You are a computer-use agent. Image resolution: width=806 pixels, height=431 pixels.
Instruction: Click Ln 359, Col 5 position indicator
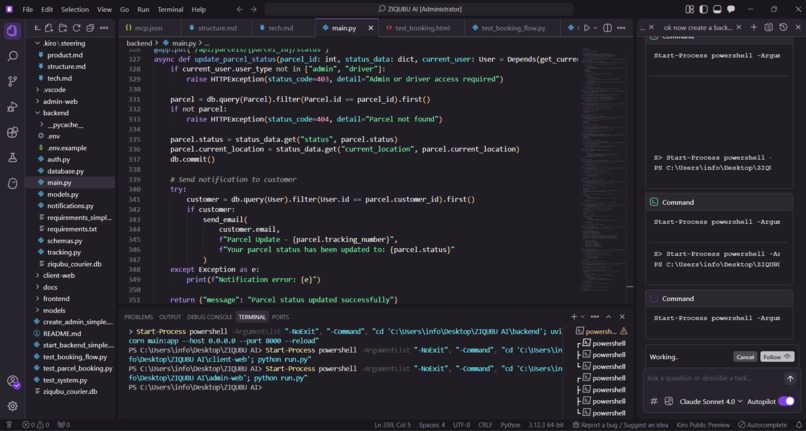click(393, 425)
